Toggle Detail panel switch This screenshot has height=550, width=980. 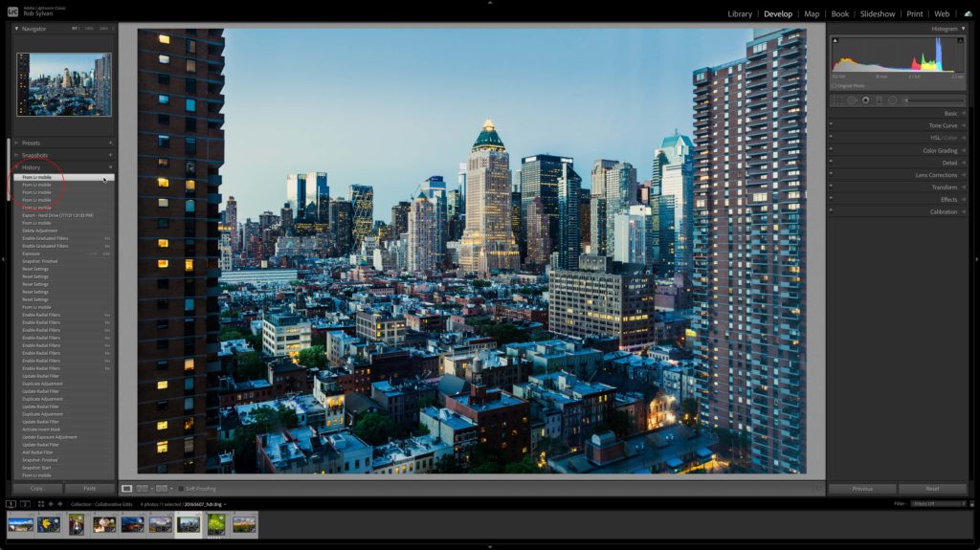831,162
